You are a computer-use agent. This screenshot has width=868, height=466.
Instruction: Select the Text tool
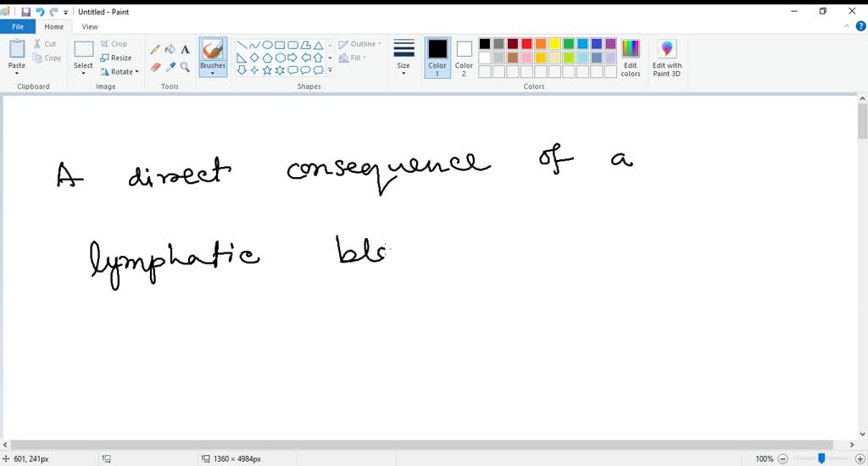[x=186, y=49]
